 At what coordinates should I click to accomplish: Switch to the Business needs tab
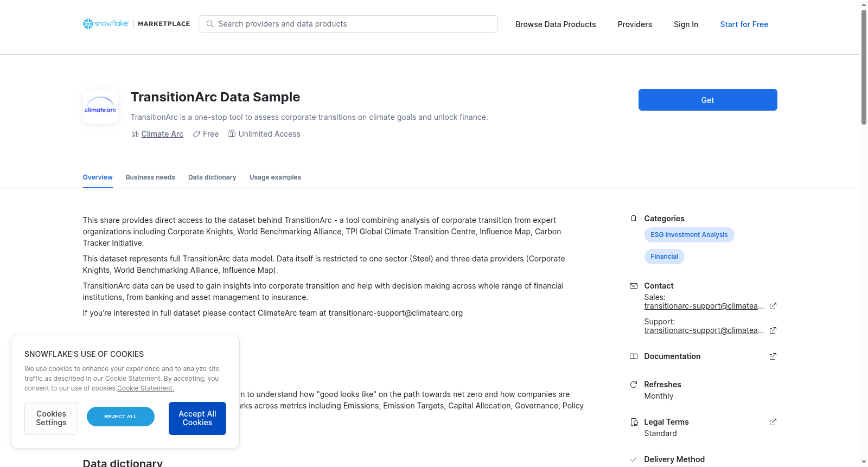[150, 177]
